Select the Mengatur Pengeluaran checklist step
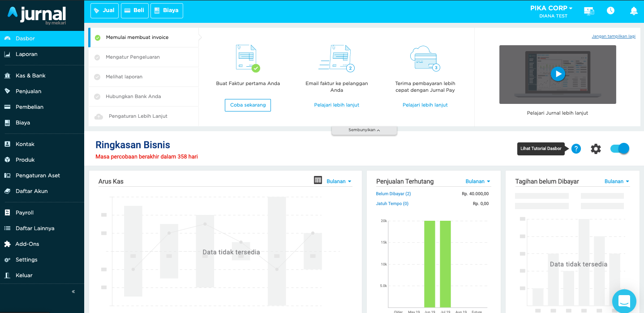 point(143,57)
